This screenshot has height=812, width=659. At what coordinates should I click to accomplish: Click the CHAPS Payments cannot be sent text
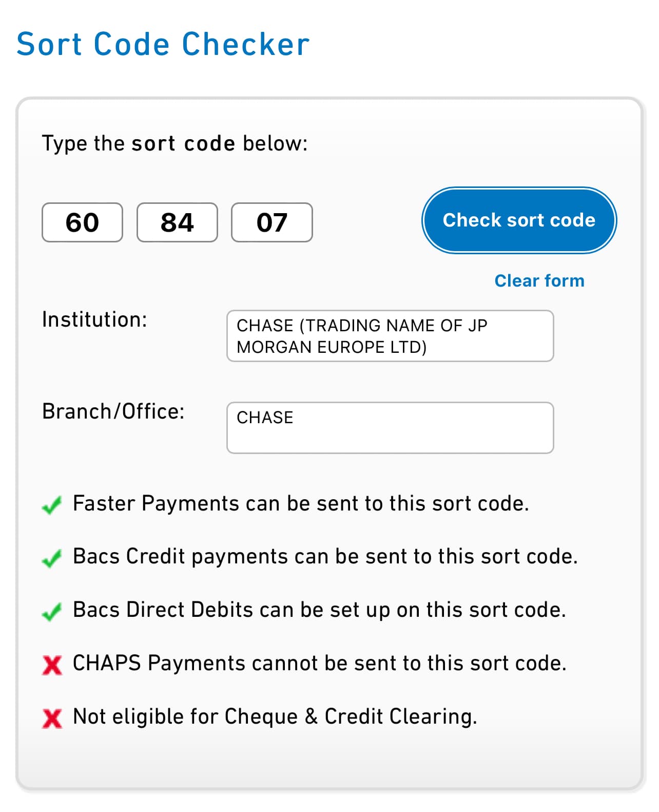pyautogui.click(x=320, y=663)
